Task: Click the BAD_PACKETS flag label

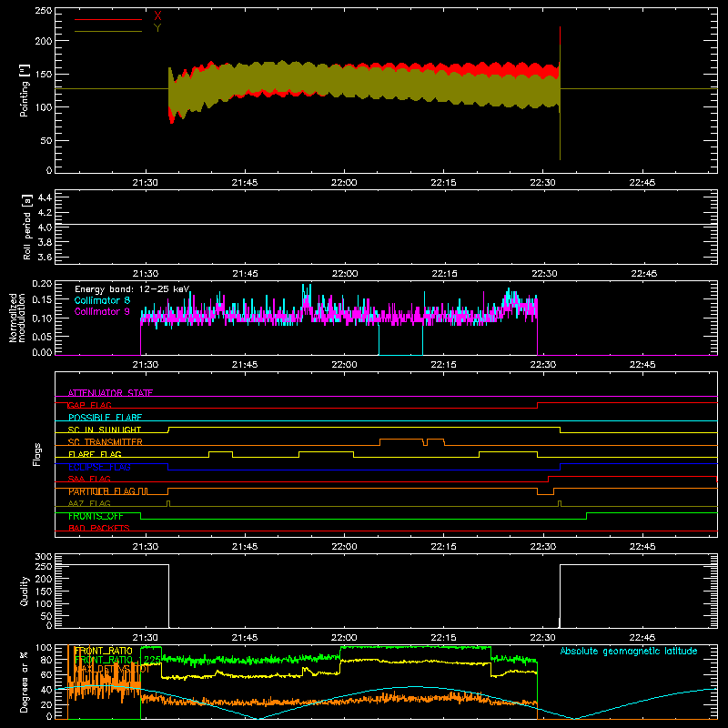Action: (99, 528)
